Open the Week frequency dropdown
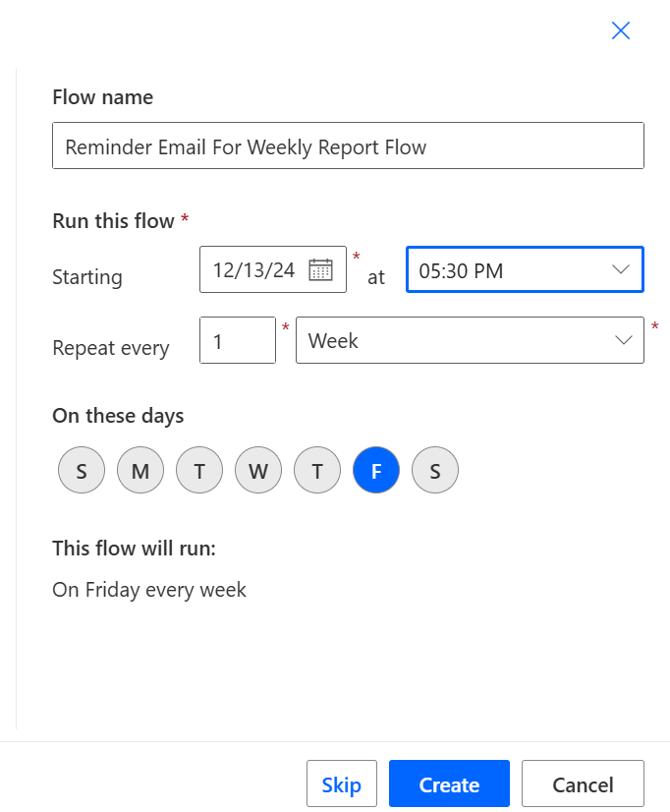Screen dimensions: 670x812 point(470,339)
